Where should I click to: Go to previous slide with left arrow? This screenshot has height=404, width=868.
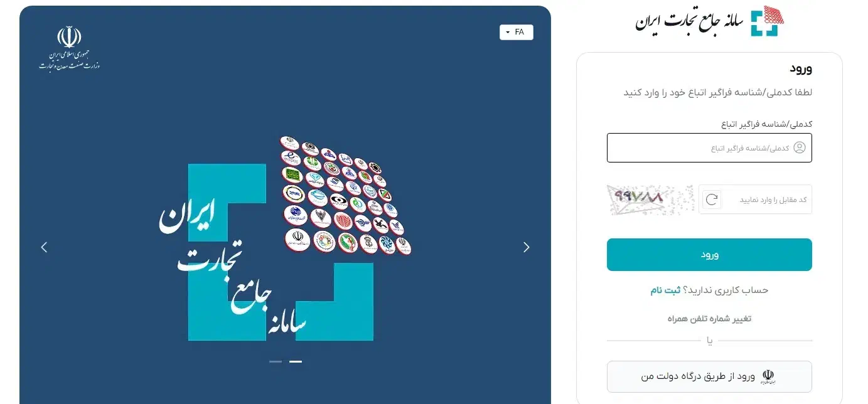pyautogui.click(x=44, y=247)
